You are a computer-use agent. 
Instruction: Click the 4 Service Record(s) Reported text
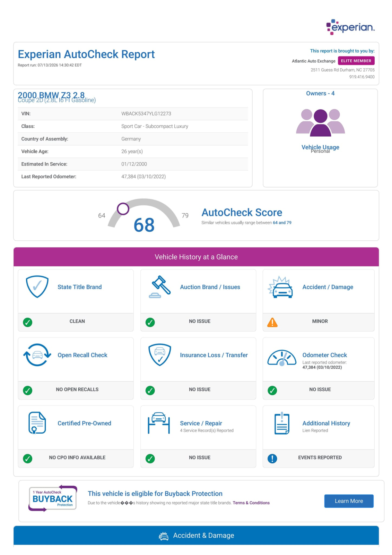point(207,430)
